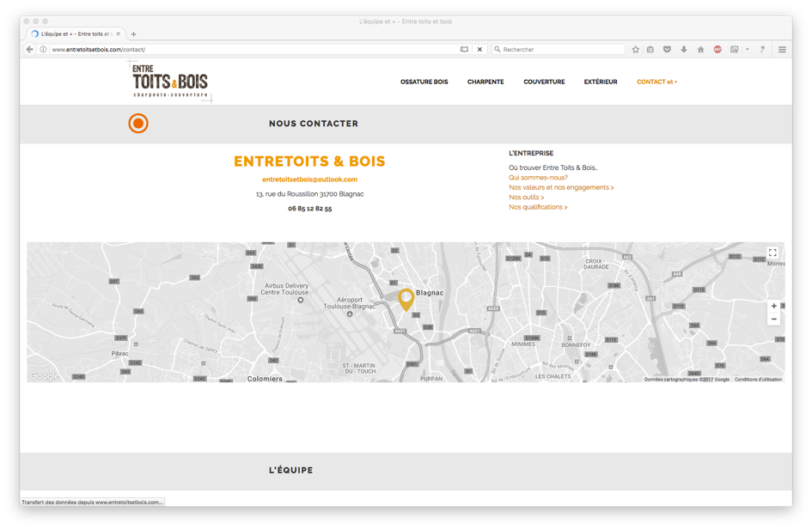812x530 pixels.
Task: Open the red Adblock Plus icon
Action: coord(717,50)
